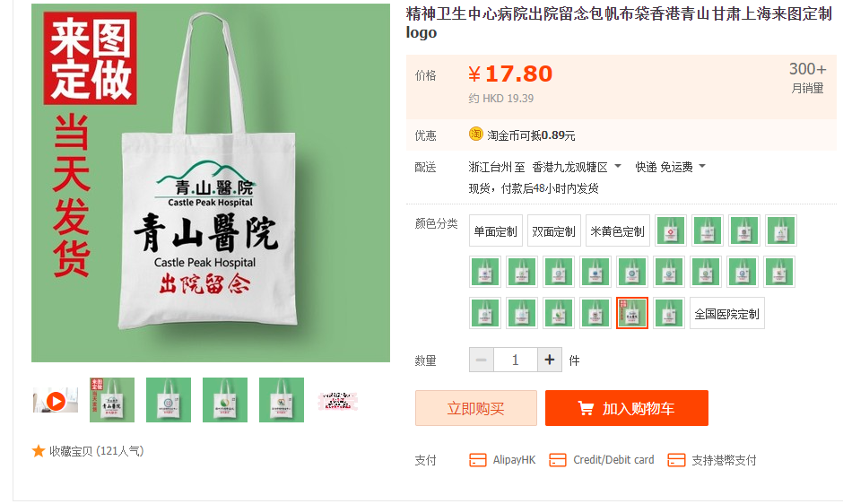Click the shopping cart icon on 加入购物车
The width and height of the screenshot is (843, 504).
point(586,408)
